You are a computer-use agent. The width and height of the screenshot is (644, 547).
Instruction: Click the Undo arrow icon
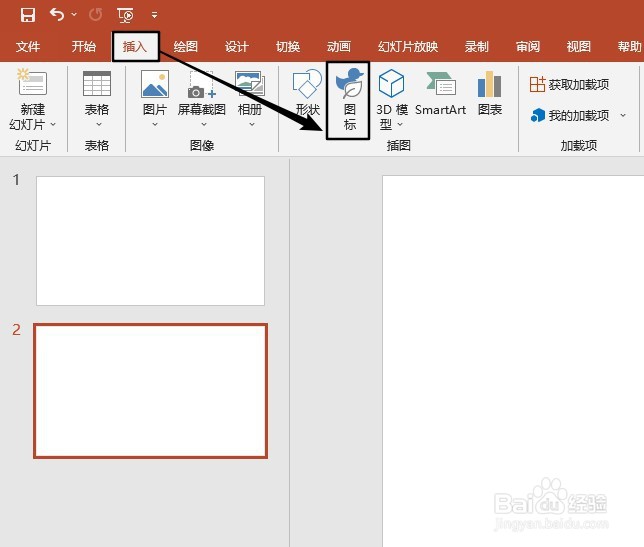click(57, 15)
